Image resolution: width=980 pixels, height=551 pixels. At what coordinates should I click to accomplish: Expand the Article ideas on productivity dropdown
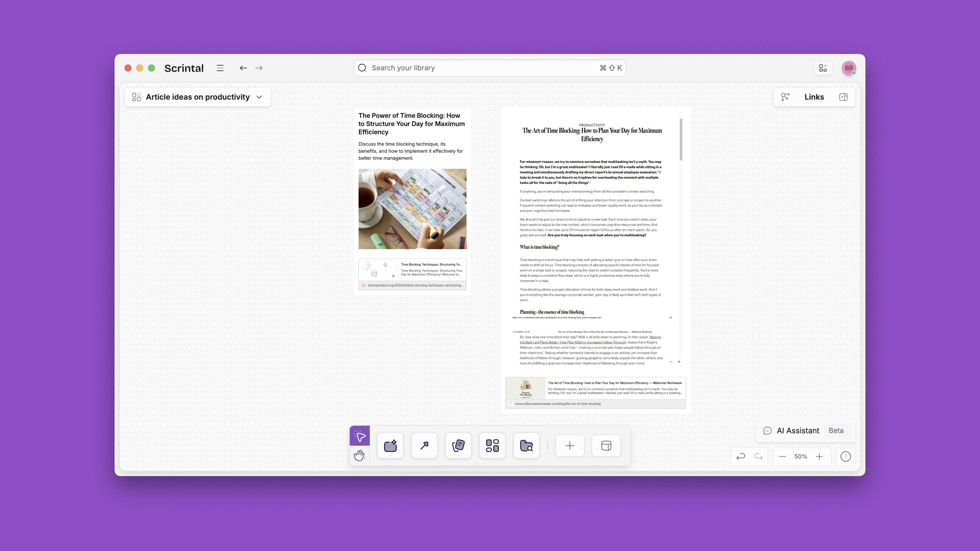[259, 97]
